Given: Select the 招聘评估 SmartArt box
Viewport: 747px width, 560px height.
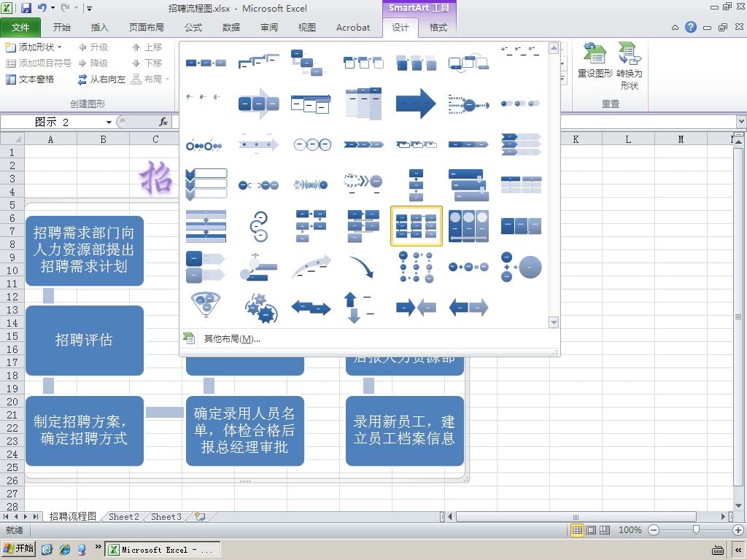Looking at the screenshot, I should [85, 340].
